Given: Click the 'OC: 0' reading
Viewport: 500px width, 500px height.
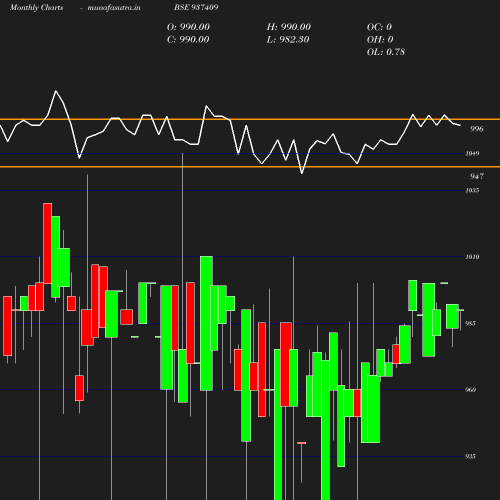Looking at the screenshot, I should coord(379,27).
